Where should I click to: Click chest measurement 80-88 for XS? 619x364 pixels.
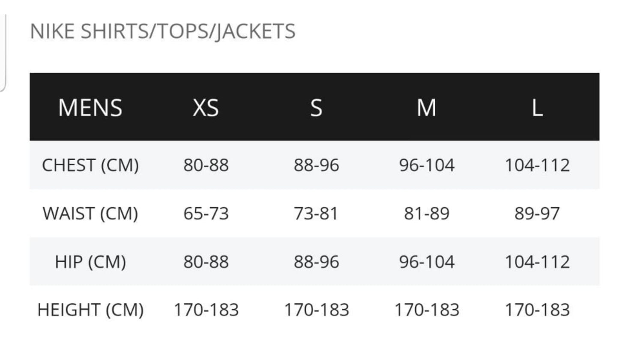(x=206, y=165)
